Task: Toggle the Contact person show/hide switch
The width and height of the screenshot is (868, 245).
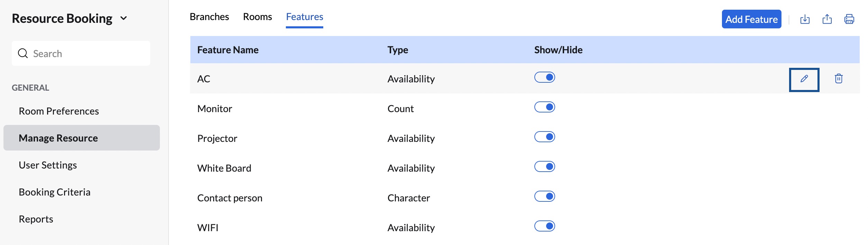Action: coord(544,197)
